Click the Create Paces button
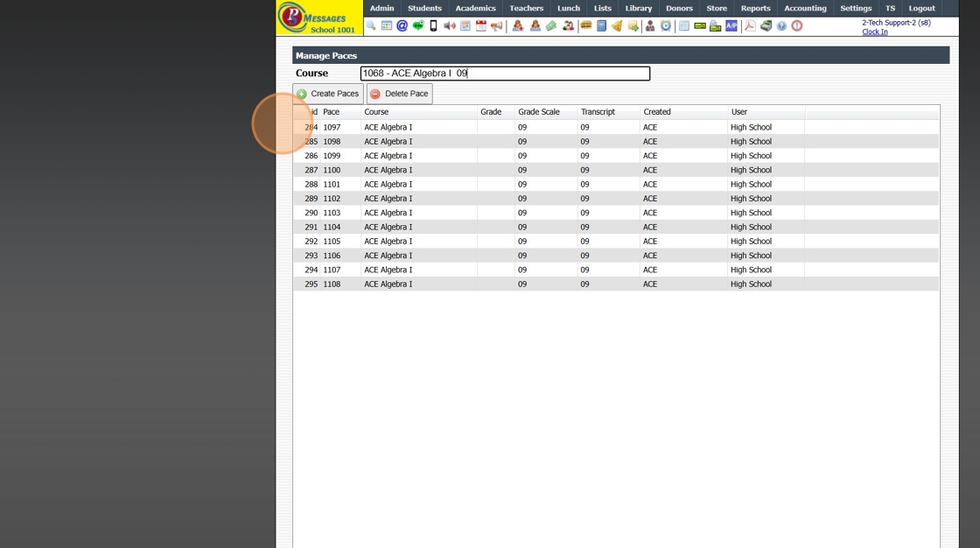This screenshot has width=980, height=548. tap(328, 94)
